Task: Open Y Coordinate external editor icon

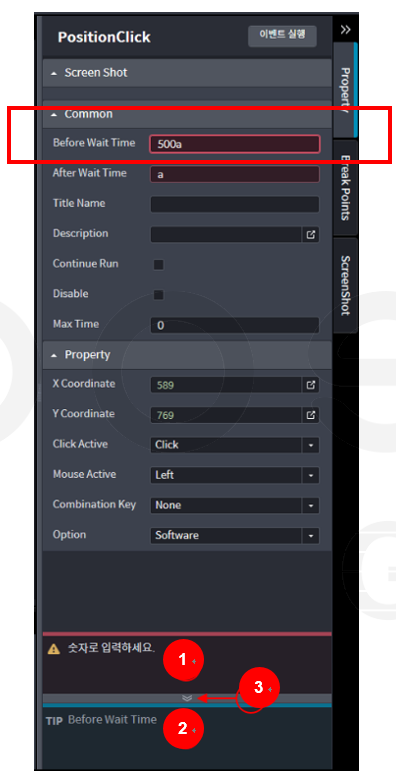Action: [311, 415]
